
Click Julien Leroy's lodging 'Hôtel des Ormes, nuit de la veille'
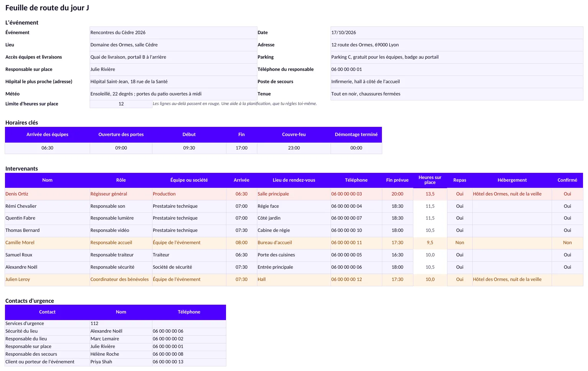[x=512, y=279]
